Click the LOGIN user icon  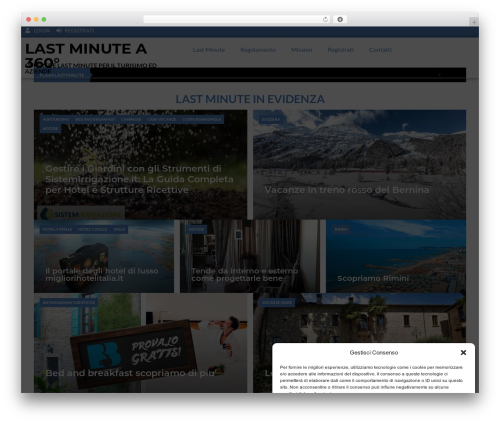(x=28, y=31)
